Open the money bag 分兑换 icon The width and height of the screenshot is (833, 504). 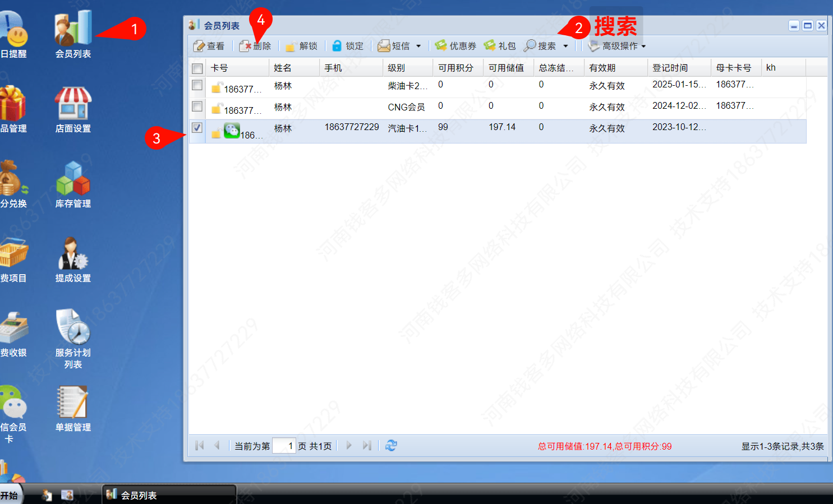click(x=13, y=184)
